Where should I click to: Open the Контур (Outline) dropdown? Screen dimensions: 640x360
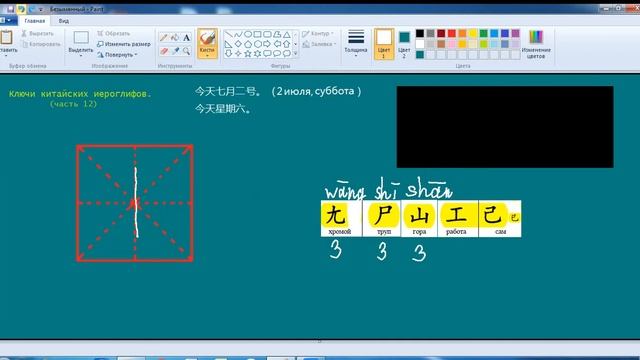click(318, 33)
